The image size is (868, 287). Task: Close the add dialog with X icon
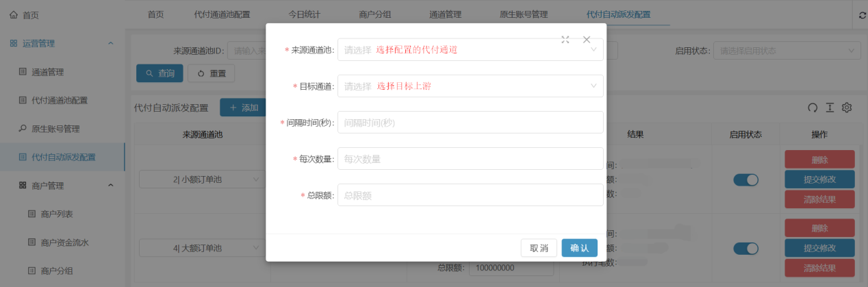click(x=587, y=40)
